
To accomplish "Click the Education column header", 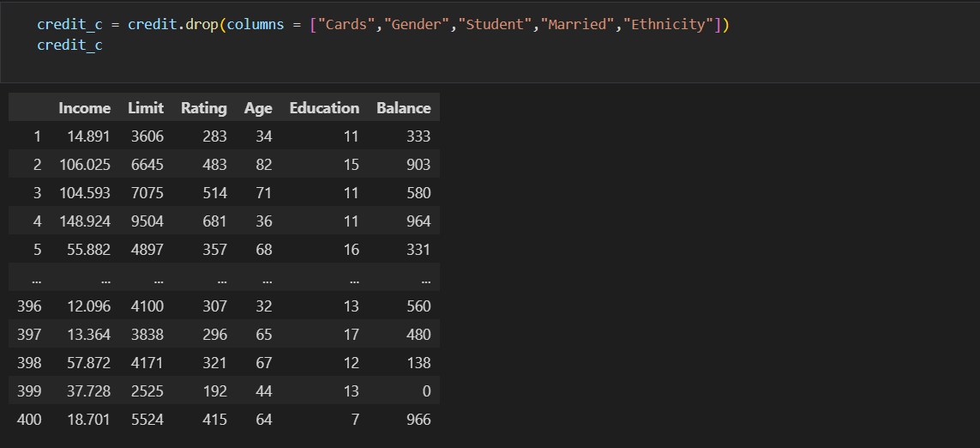I will tap(324, 107).
